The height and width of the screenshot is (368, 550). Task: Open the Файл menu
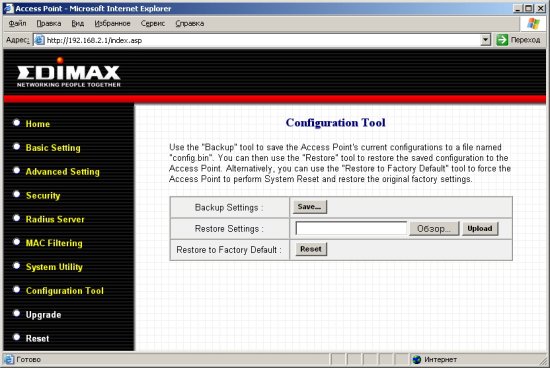tap(17, 24)
